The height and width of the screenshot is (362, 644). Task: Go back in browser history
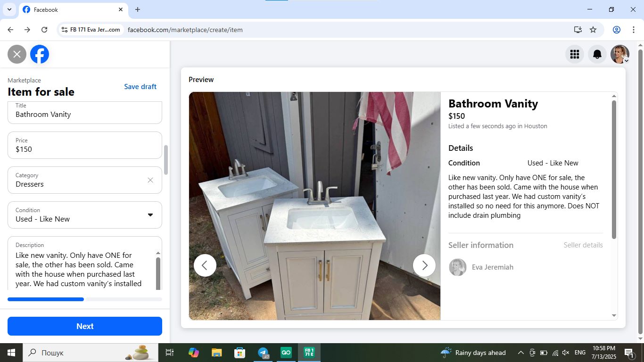coord(10,30)
